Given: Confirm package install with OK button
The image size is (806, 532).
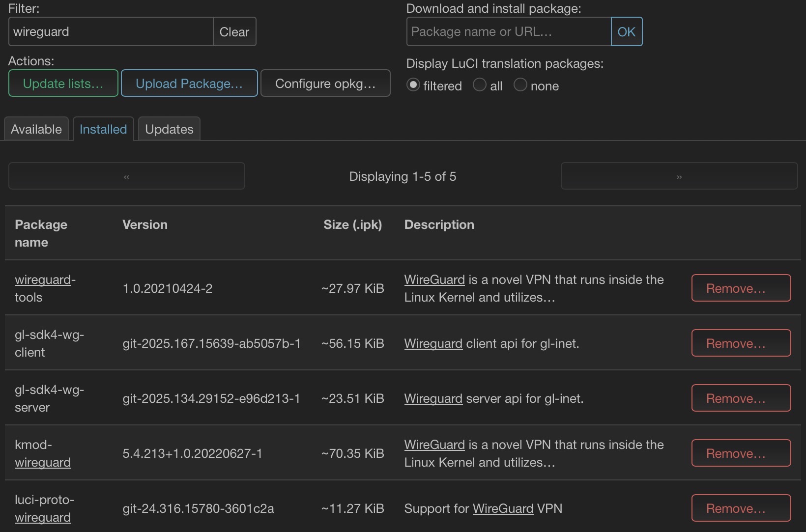Looking at the screenshot, I should tap(627, 31).
